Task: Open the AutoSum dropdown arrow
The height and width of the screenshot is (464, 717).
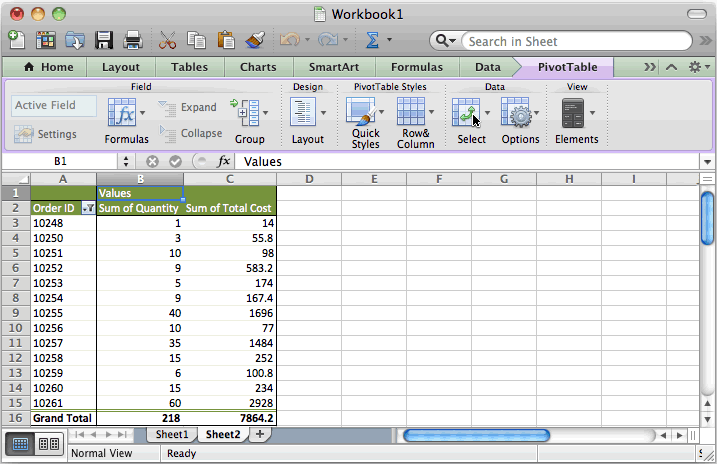Action: click(x=389, y=40)
